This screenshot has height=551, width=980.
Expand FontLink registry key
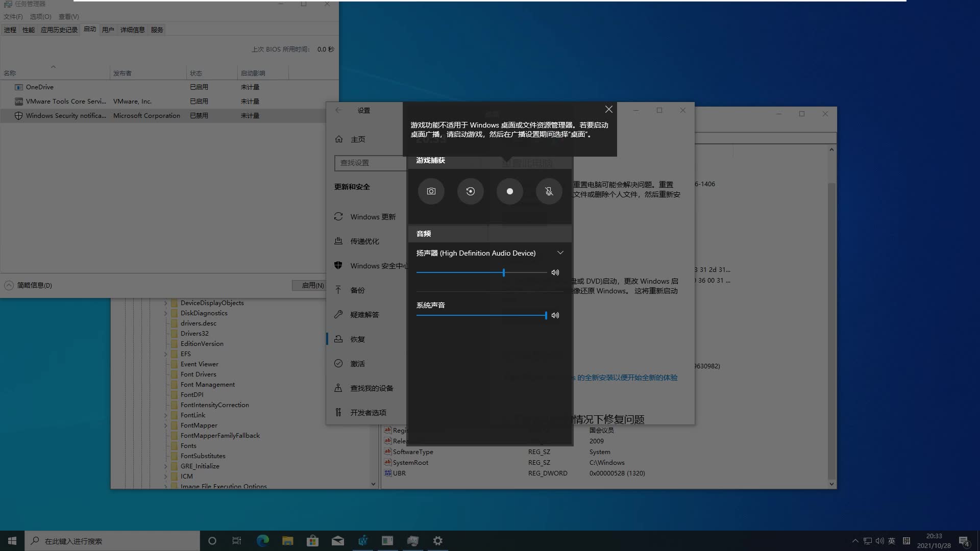tap(166, 415)
